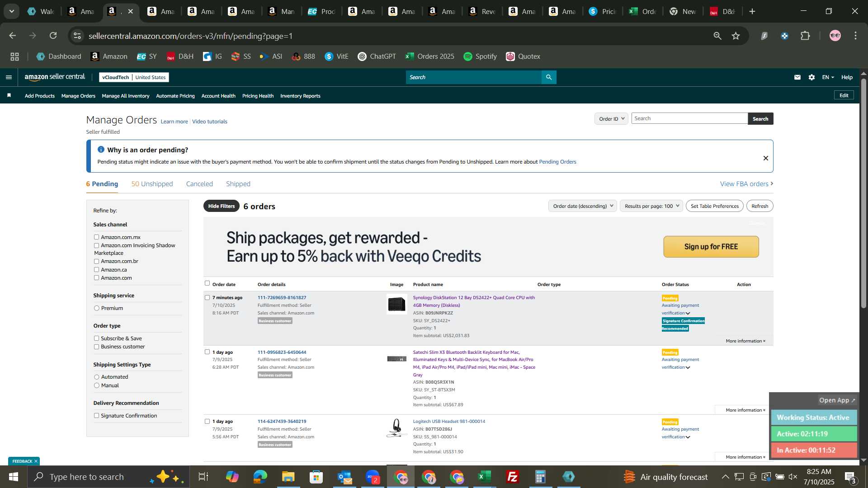Viewport: 868px width, 488px height.
Task: Check the Amazon.com.br filter
Action: click(96, 261)
